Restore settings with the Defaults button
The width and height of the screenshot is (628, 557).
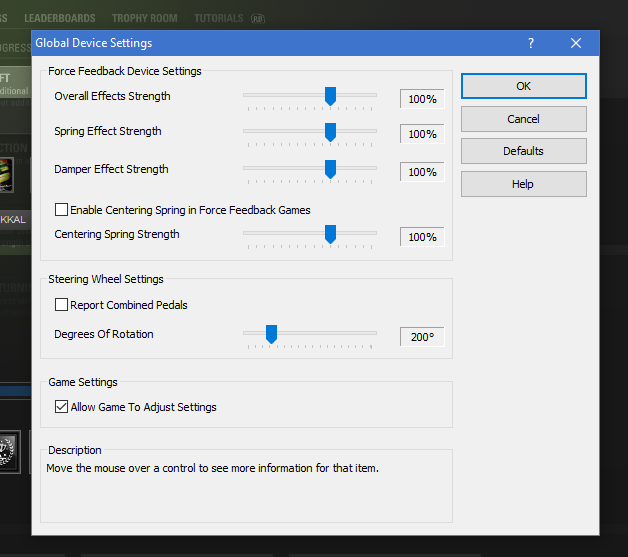tap(523, 151)
